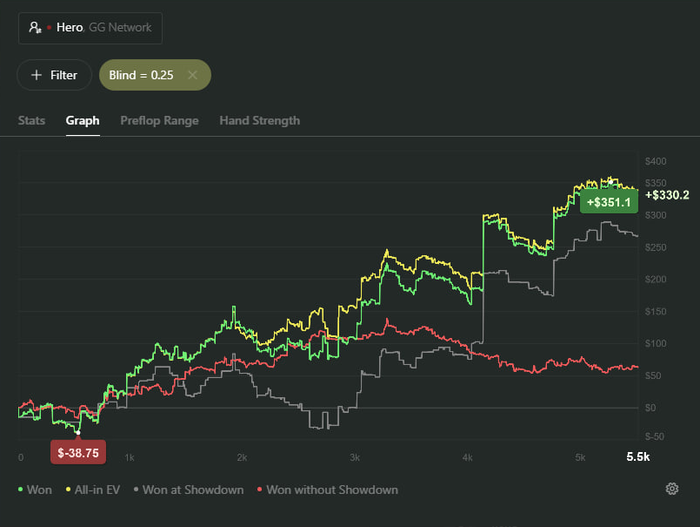
Task: Click the Blind = 0.25 filter chip label
Action: point(142,75)
